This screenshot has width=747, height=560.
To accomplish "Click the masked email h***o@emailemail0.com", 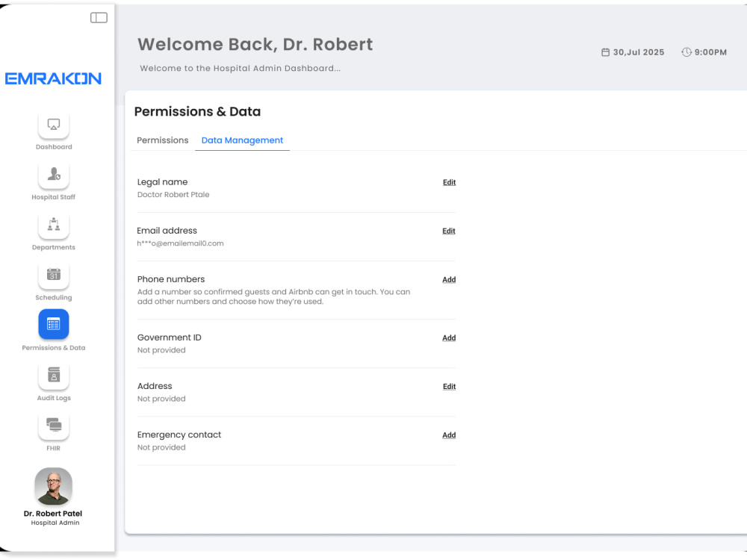I will (x=180, y=243).
